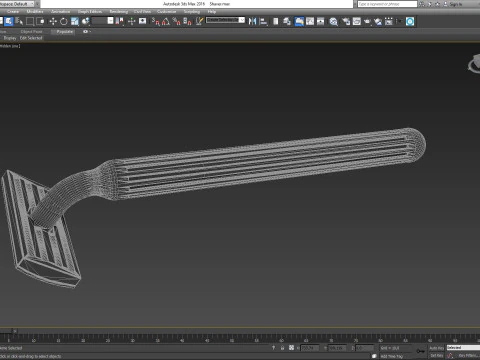The height and width of the screenshot is (360, 480).
Task: Click Select and Manipulate icon
Action: tap(132, 21)
